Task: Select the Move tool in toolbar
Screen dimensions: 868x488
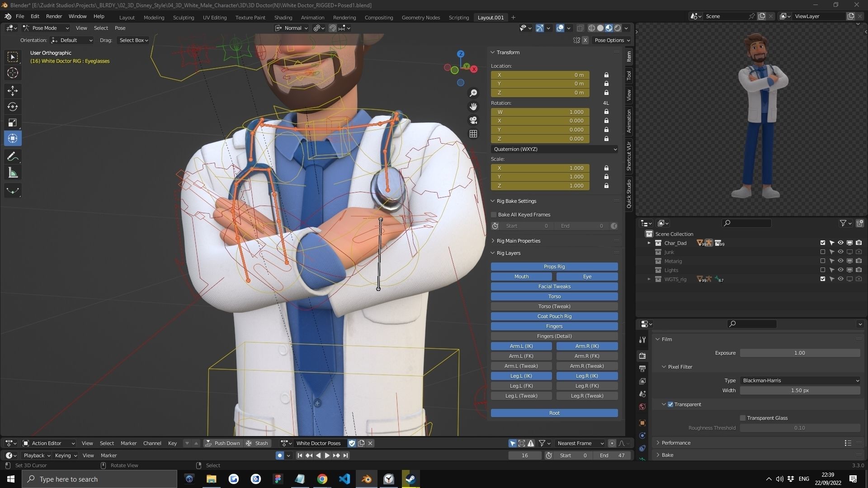Action: (x=13, y=91)
